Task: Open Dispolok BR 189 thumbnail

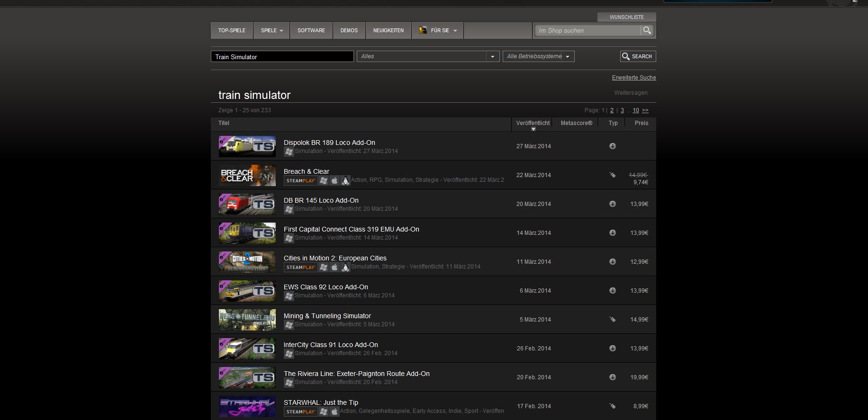Action: (x=247, y=146)
